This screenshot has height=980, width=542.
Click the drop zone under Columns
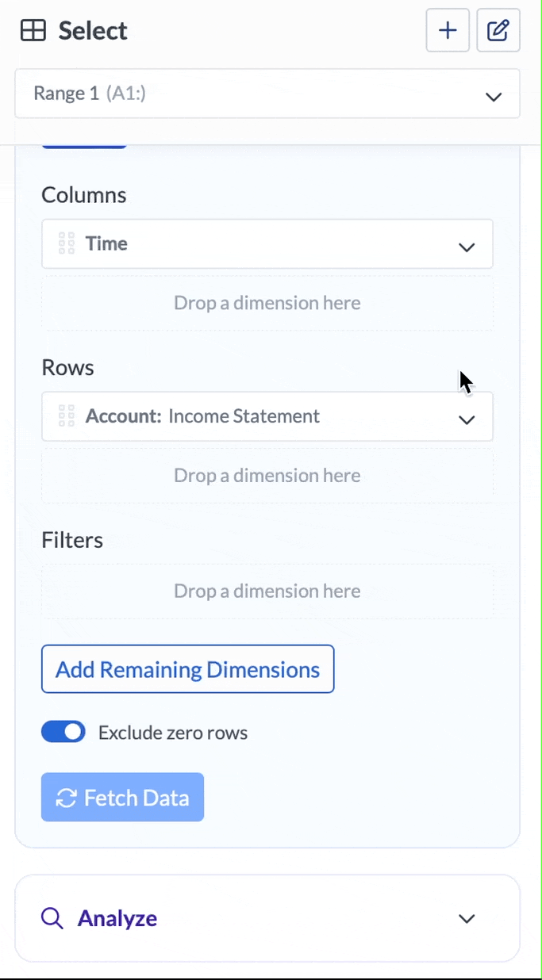[x=267, y=303]
